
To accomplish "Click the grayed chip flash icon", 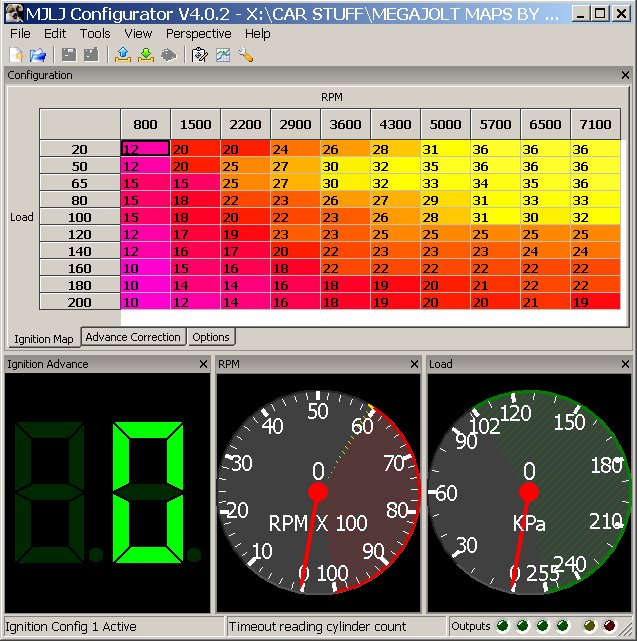I will tap(168, 55).
